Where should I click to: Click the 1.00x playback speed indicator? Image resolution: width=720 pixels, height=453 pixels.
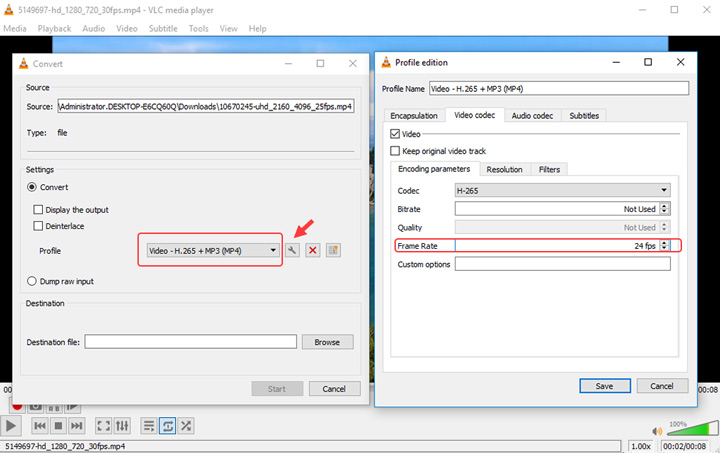641,446
